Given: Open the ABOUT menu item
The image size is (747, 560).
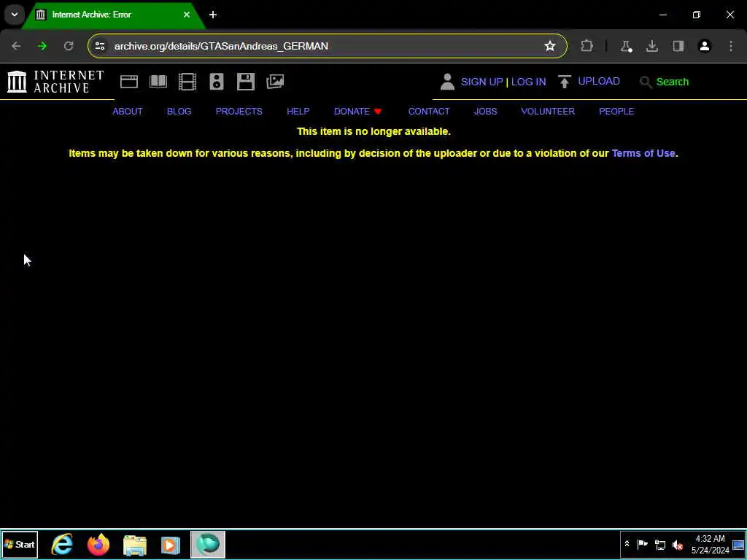Looking at the screenshot, I should 128,112.
